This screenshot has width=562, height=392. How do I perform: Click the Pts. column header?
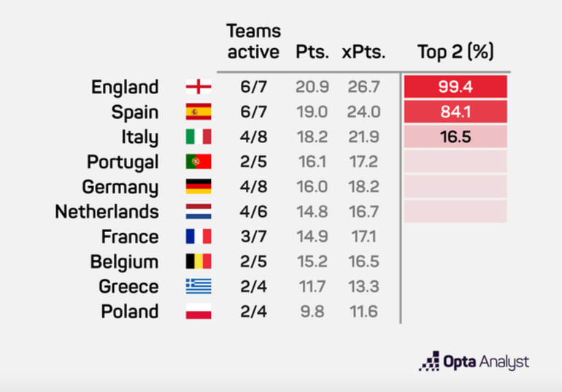pyautogui.click(x=312, y=53)
